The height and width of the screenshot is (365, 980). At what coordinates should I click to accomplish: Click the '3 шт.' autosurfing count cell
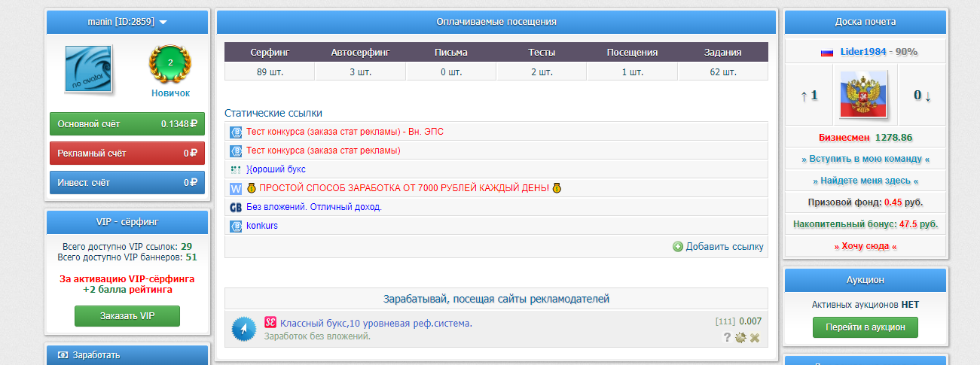360,72
